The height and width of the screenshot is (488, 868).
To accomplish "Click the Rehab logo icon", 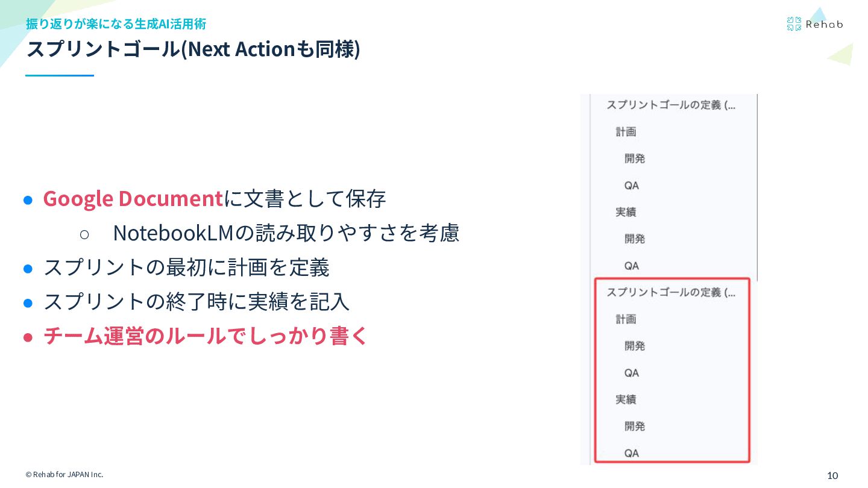I will pos(794,24).
